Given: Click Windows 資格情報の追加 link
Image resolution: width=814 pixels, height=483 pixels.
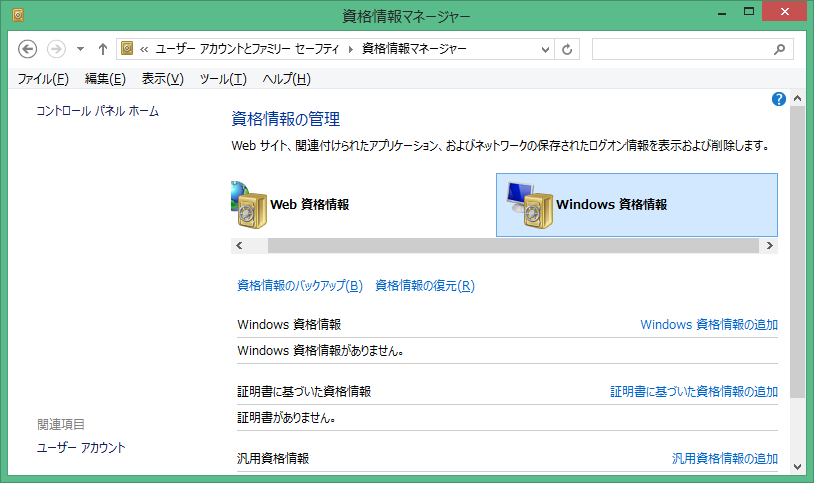Looking at the screenshot, I should point(708,325).
